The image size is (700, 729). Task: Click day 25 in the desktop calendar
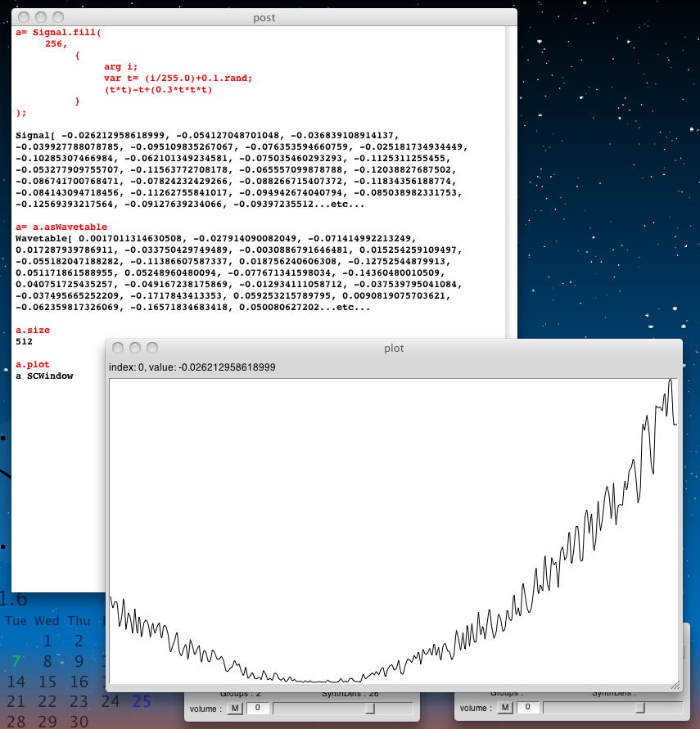(x=142, y=701)
